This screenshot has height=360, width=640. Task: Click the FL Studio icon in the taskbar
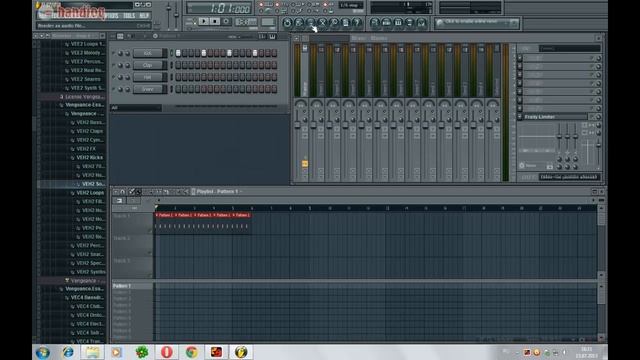tap(241, 352)
